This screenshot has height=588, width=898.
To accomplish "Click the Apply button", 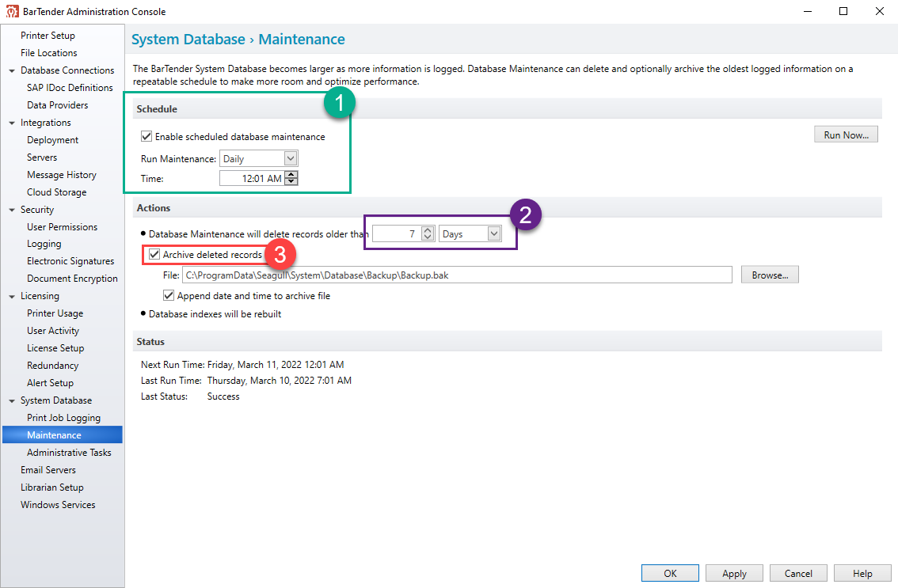I will click(x=734, y=573).
